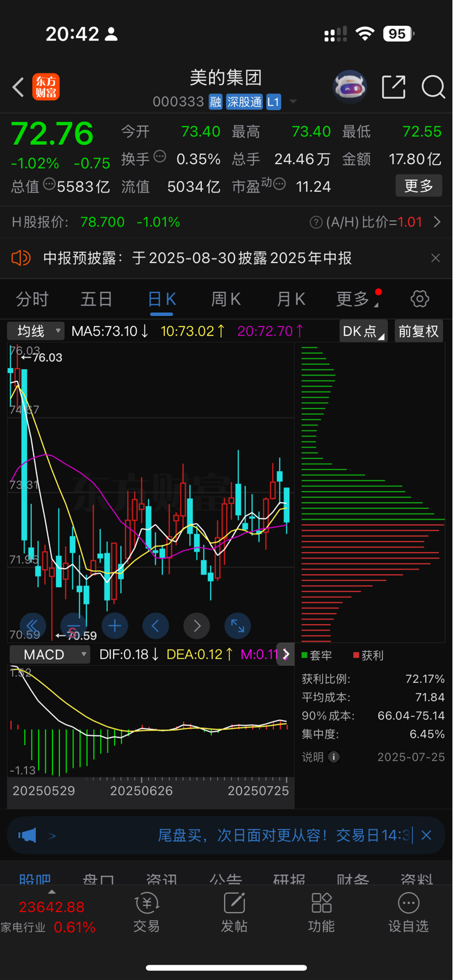Tap the 中报预披露 announcement text
This screenshot has width=453, height=980.
[x=197, y=258]
